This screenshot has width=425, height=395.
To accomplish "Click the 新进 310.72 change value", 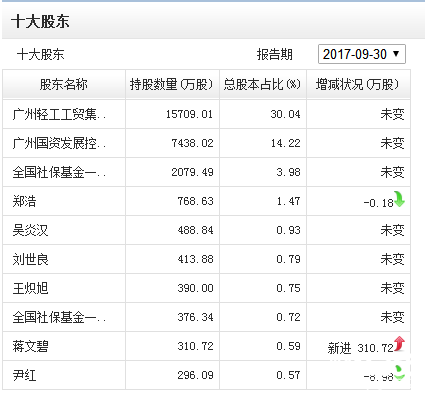I will click(x=361, y=348).
